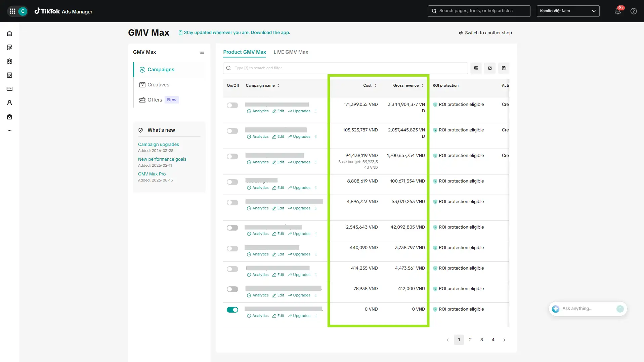Screen dimensions: 644x362
Task: Sort by the Cost column header
Action: tap(370, 86)
